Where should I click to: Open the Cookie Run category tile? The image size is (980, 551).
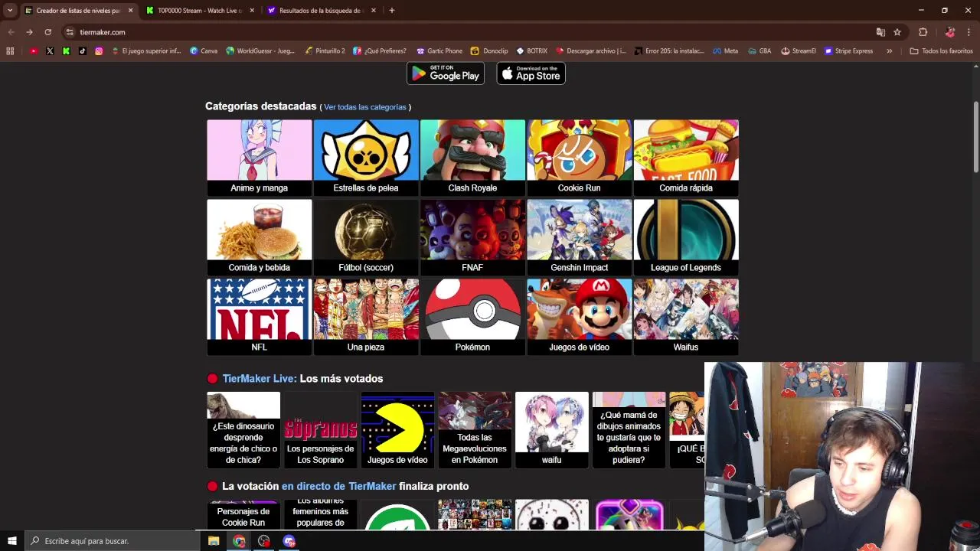580,158
